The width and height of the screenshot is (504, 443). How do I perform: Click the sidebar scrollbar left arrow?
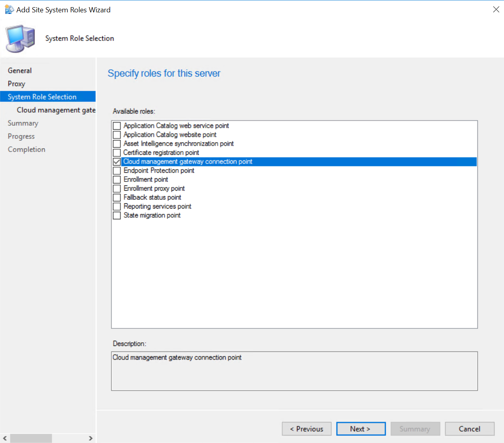[5, 438]
